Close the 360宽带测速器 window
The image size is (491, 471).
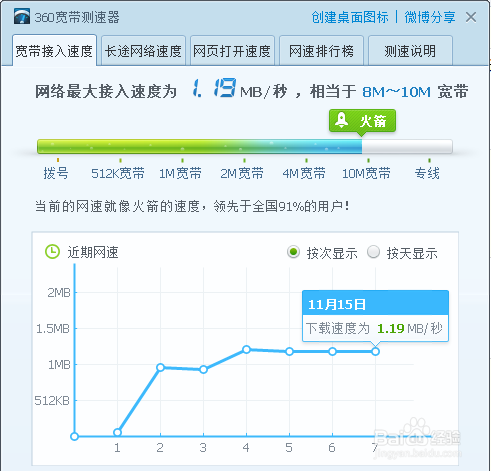click(x=471, y=17)
